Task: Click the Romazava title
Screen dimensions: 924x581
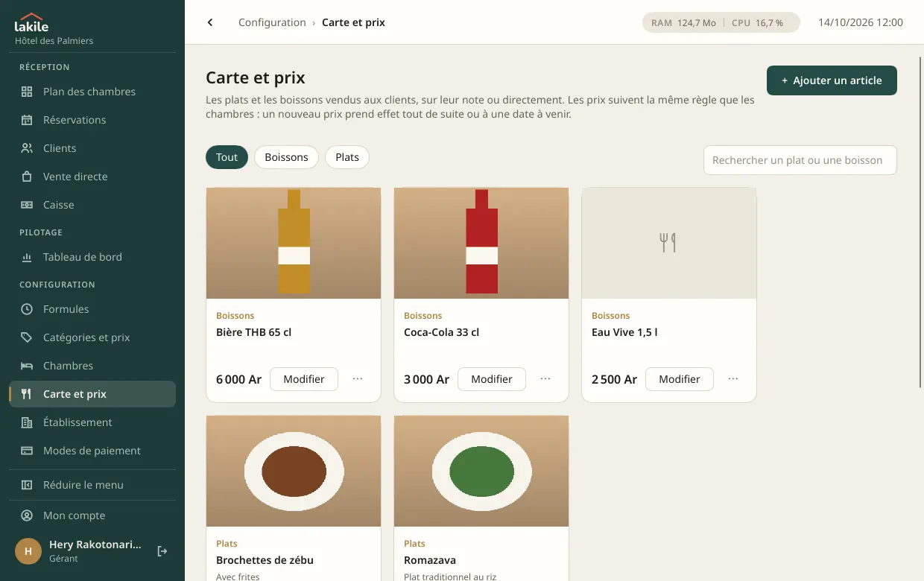Action: (x=430, y=560)
